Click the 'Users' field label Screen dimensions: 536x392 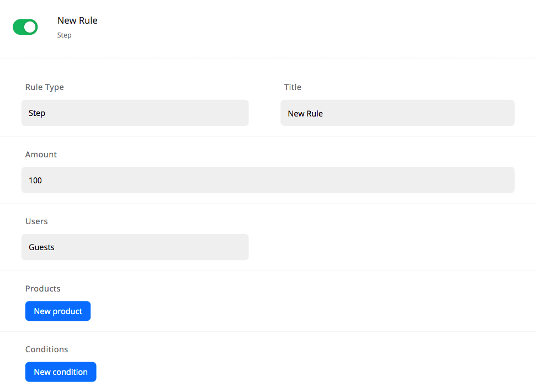pos(36,221)
